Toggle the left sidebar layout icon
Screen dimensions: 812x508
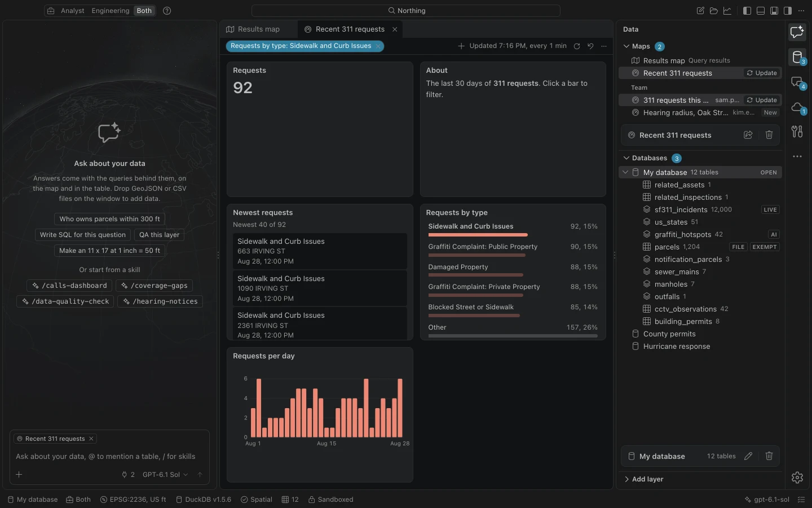747,11
